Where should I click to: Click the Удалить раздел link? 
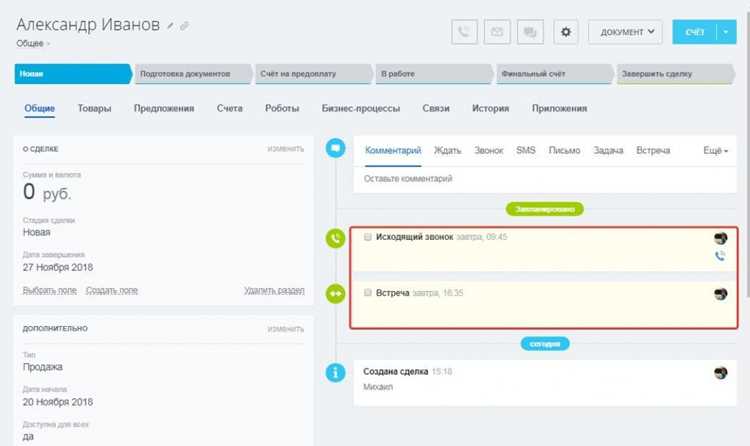coord(274,290)
